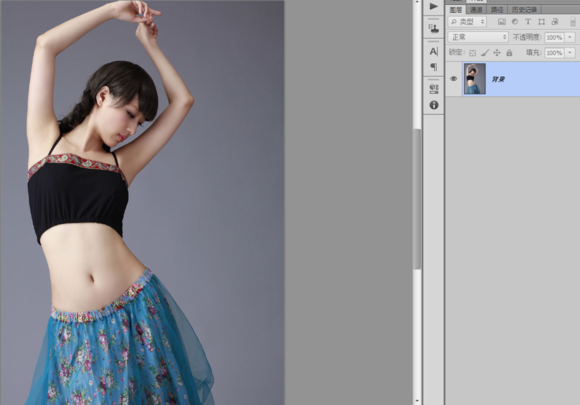Open the Character panel icon
Screen dimensions: 580x405
[x=434, y=51]
